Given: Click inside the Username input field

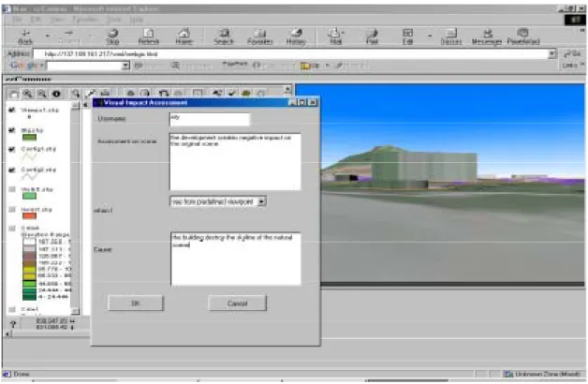Looking at the screenshot, I should [x=210, y=120].
